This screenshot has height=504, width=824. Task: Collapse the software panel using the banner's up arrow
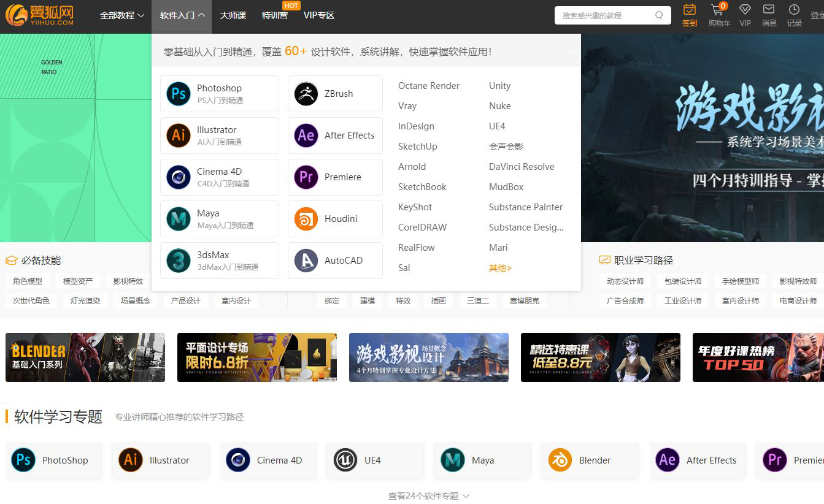tap(571, 52)
